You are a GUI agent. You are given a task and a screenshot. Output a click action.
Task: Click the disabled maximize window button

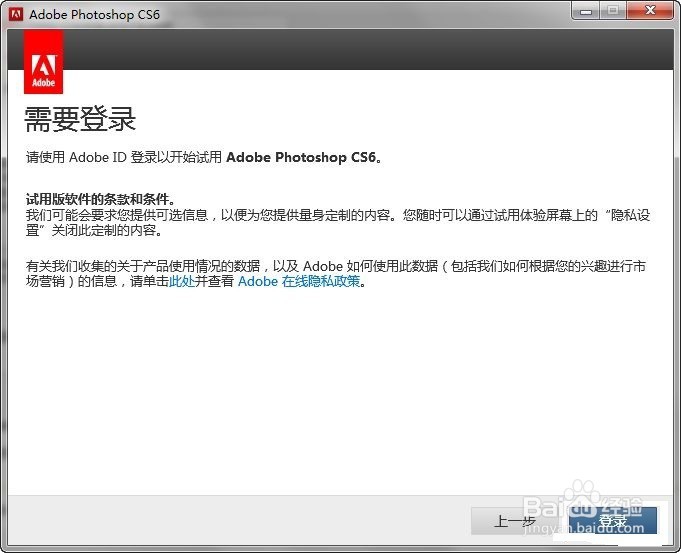613,11
